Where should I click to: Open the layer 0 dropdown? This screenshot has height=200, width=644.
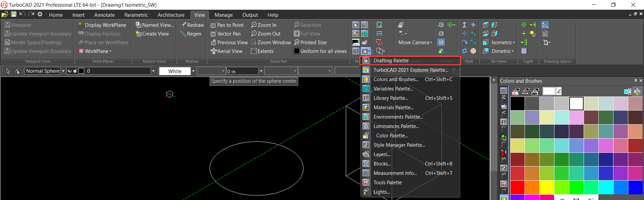coord(153,71)
